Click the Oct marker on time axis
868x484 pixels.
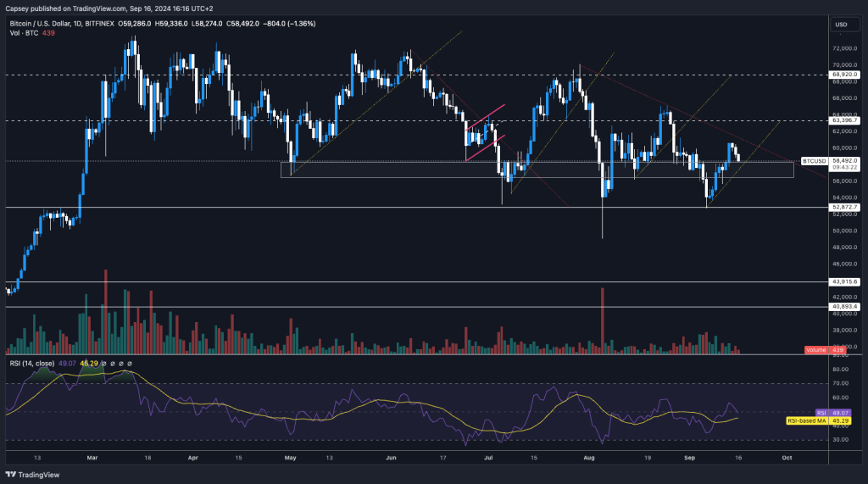coord(786,455)
